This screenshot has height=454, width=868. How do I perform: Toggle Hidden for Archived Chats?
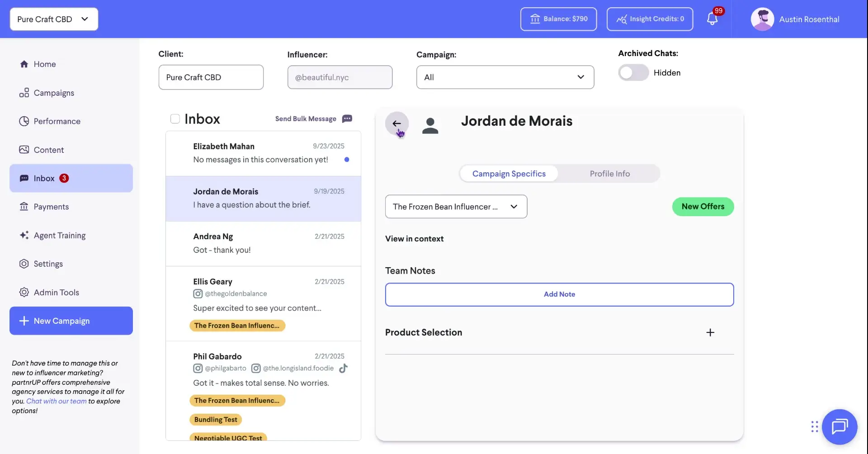coord(633,72)
